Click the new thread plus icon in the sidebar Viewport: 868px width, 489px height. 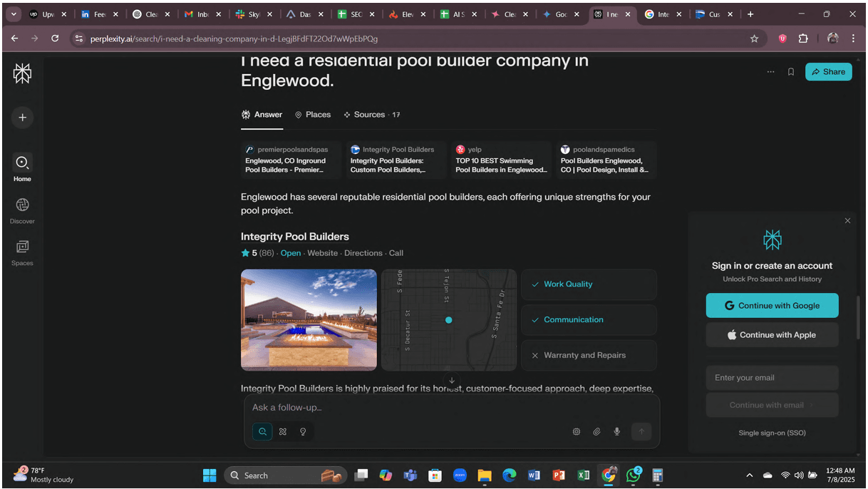click(22, 118)
